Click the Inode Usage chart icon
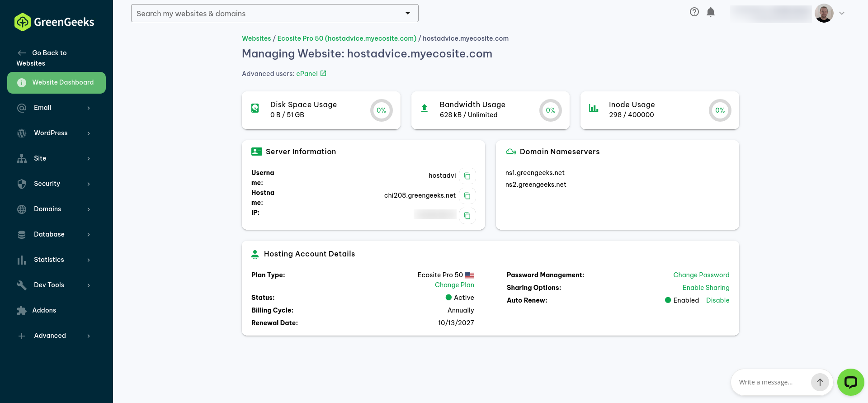 click(594, 108)
